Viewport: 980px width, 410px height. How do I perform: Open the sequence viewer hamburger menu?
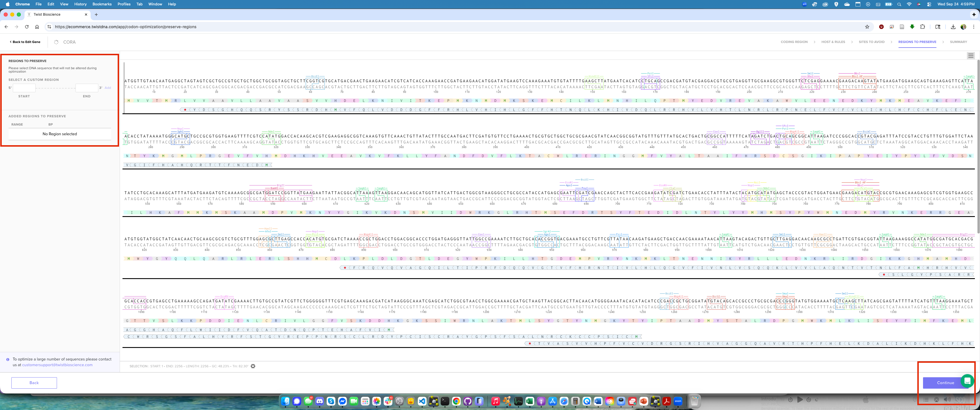[971, 56]
